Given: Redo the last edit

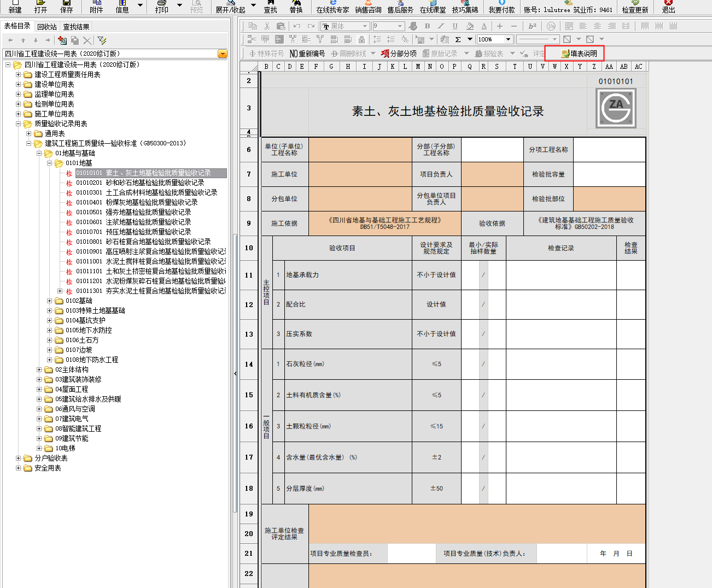Looking at the screenshot, I should [311, 26].
